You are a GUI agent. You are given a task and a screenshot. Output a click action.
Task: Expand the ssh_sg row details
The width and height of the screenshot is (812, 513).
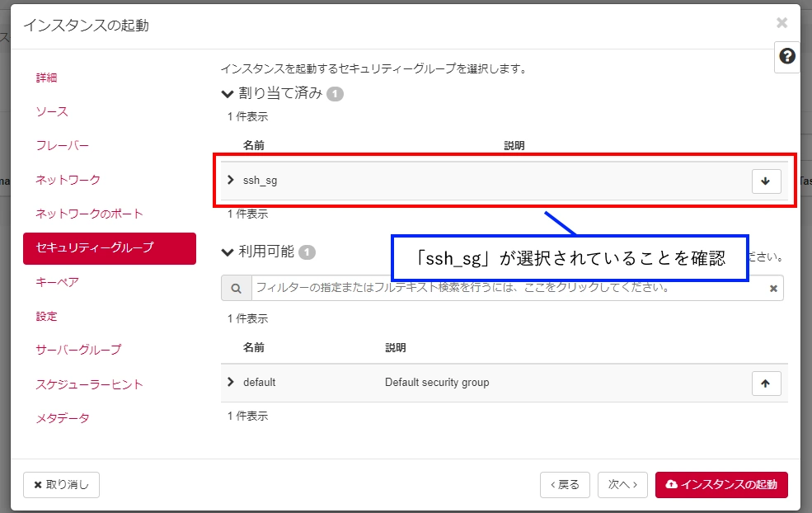(x=231, y=180)
